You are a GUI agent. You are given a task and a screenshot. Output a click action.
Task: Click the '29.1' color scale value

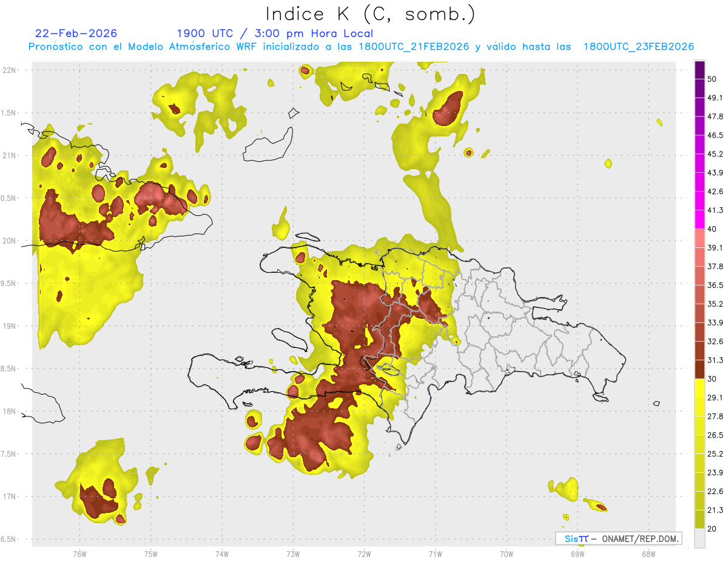tap(715, 398)
